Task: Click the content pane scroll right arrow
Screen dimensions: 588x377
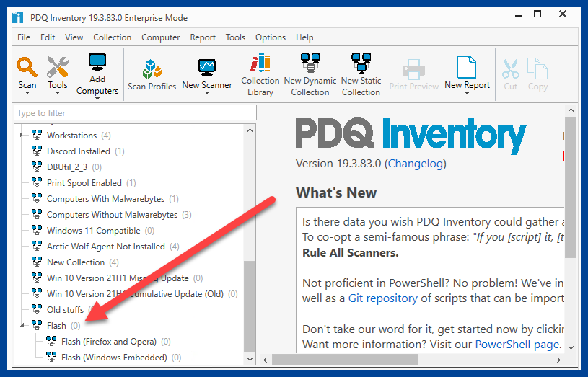Action: [x=558, y=360]
